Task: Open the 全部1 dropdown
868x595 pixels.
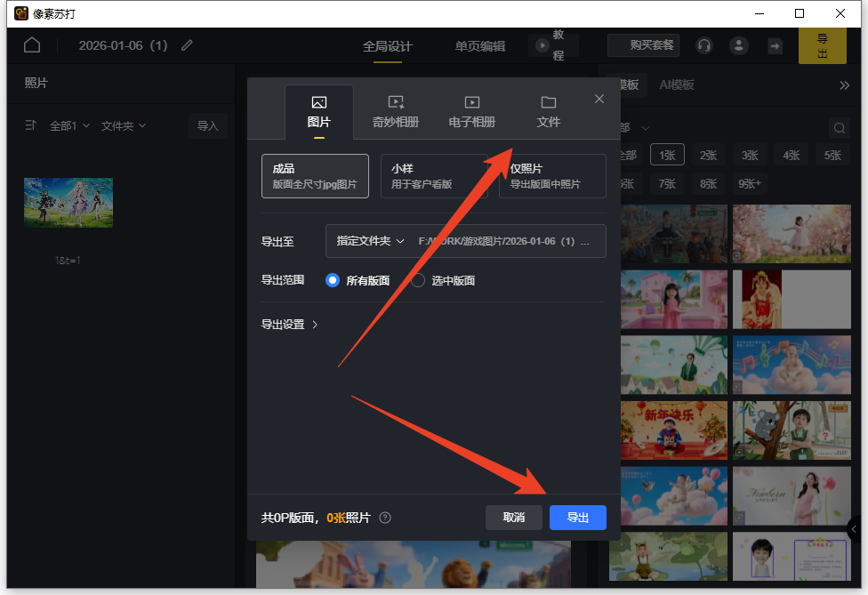Action: point(69,126)
